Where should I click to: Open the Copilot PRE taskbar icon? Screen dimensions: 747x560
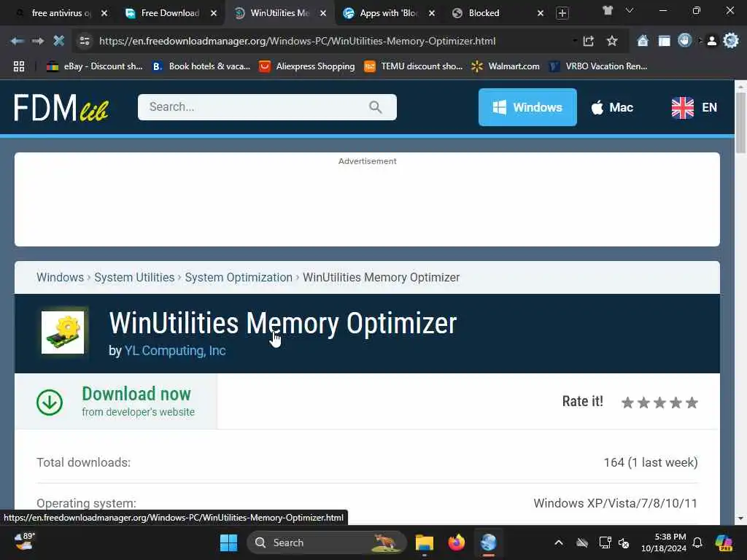[x=724, y=542]
